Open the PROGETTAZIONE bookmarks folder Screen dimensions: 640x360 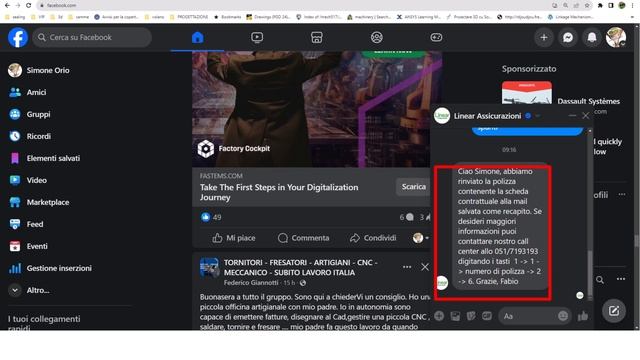tap(189, 17)
